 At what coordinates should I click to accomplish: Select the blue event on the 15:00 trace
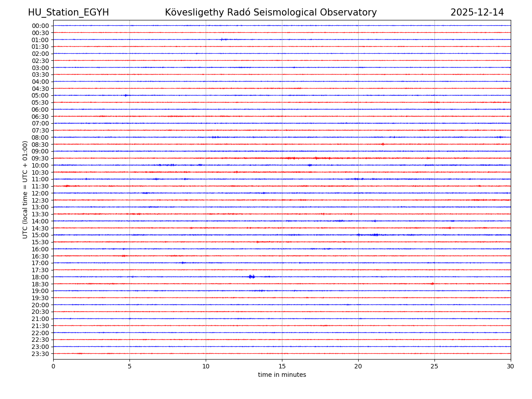click(375, 235)
